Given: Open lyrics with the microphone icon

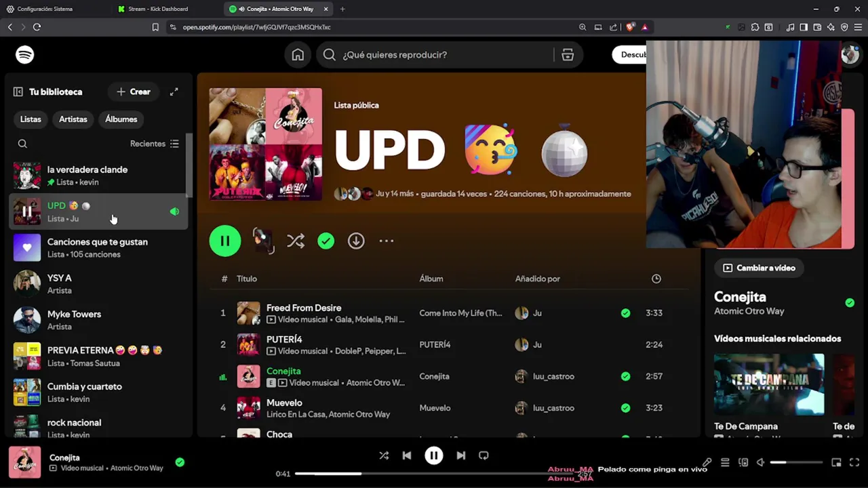Looking at the screenshot, I should click(x=707, y=462).
